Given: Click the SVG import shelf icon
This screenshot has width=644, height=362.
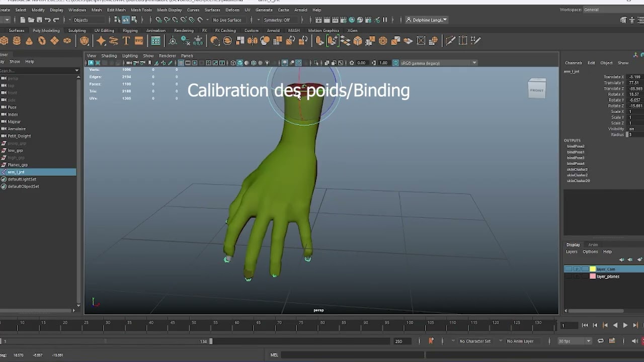Looking at the screenshot, I should (139, 41).
